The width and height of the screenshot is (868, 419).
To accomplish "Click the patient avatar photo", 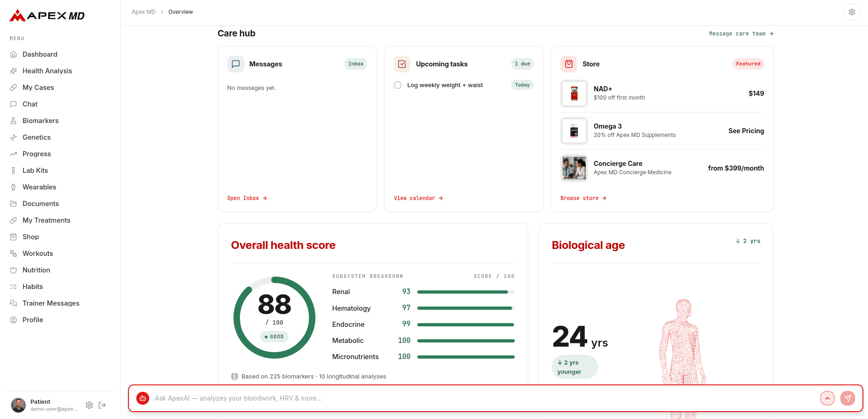I will pyautogui.click(x=18, y=405).
